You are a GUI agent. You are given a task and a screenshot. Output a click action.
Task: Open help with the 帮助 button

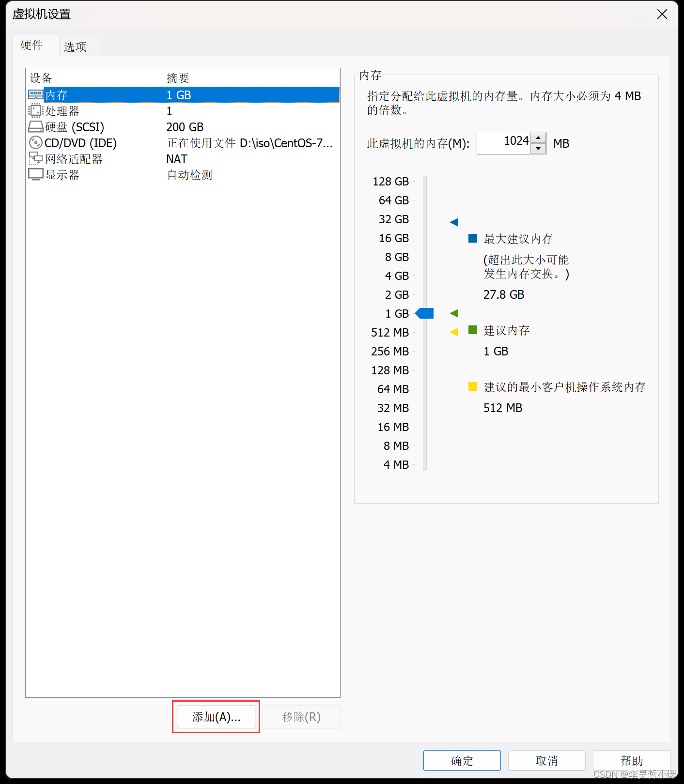[x=631, y=760]
